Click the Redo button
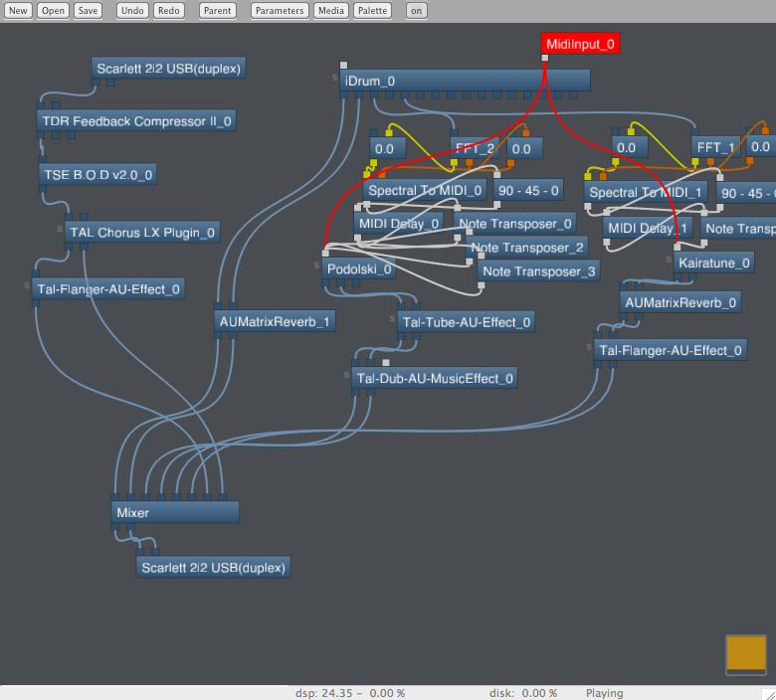 (168, 11)
